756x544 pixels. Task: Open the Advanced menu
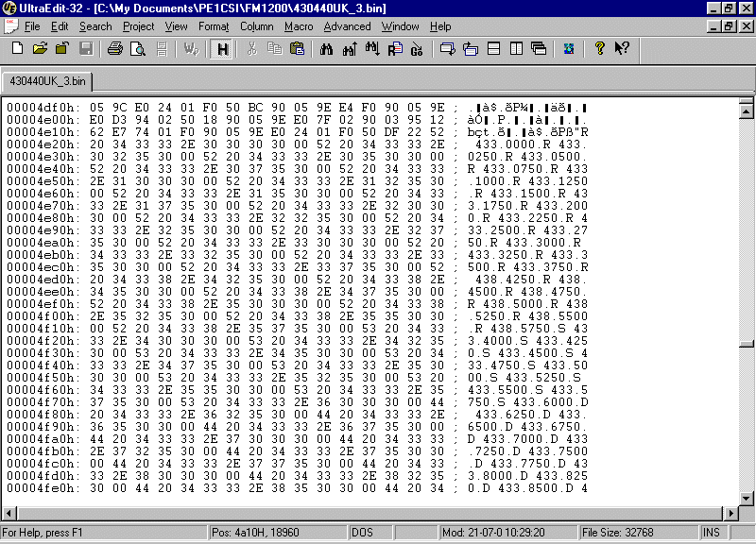(x=347, y=26)
